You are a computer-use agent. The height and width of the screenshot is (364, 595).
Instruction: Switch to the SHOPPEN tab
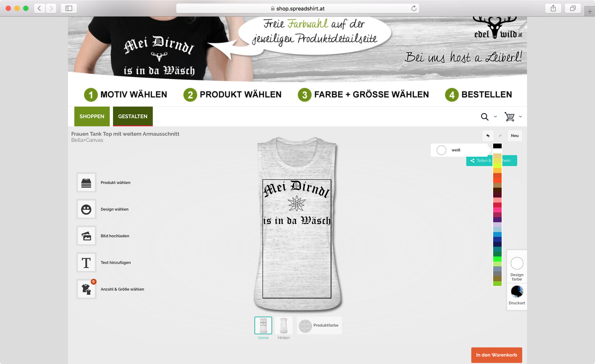coord(92,116)
